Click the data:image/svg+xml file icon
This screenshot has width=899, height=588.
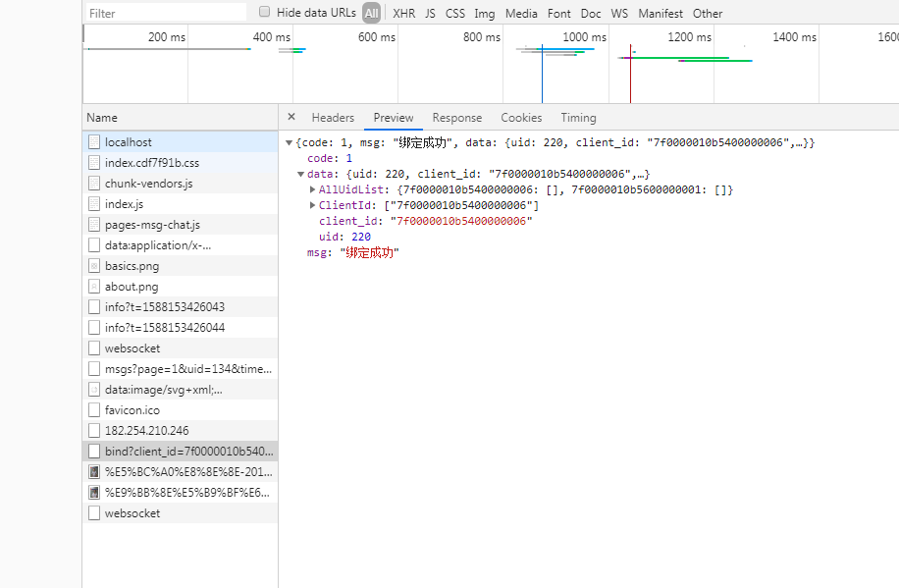94,390
